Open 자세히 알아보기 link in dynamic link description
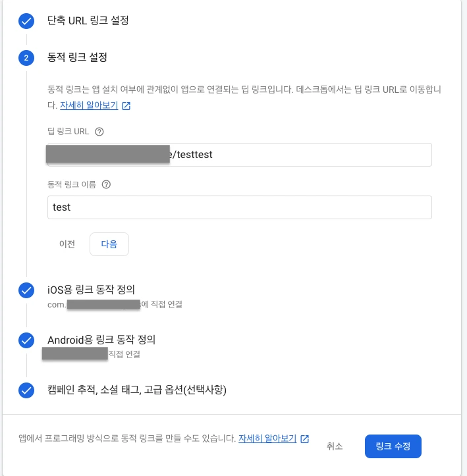The width and height of the screenshot is (467, 476). (x=89, y=105)
